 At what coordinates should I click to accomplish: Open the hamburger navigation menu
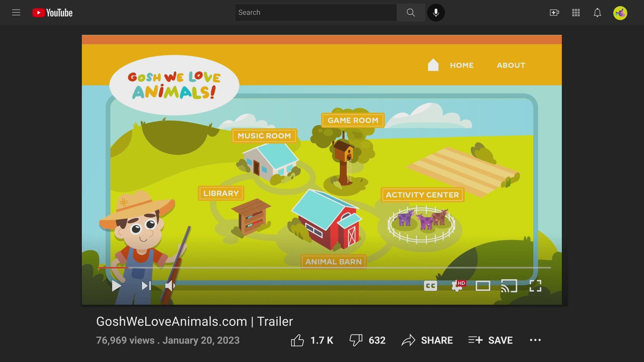point(16,12)
